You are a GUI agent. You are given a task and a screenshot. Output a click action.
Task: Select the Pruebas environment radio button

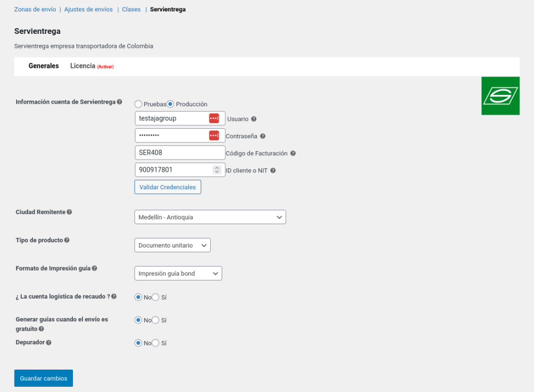[138, 104]
